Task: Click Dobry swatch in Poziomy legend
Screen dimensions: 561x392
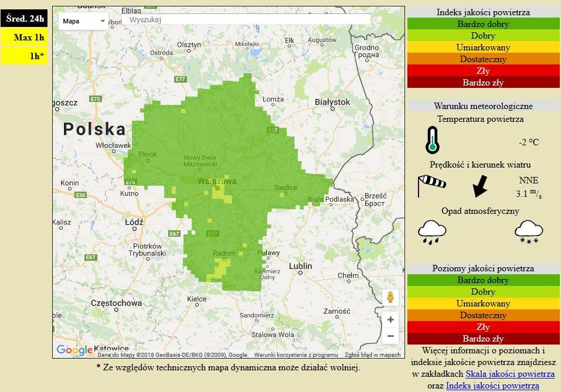Action: coord(484,292)
